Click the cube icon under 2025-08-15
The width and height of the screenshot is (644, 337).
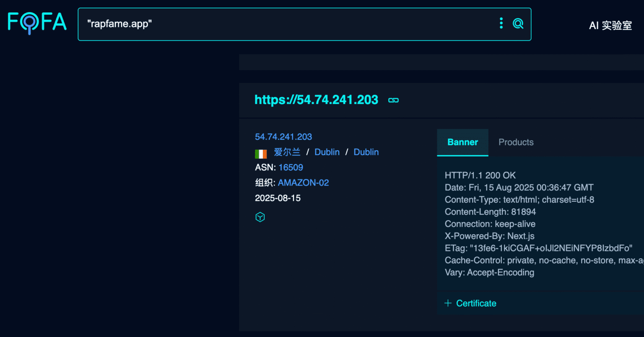(x=260, y=217)
